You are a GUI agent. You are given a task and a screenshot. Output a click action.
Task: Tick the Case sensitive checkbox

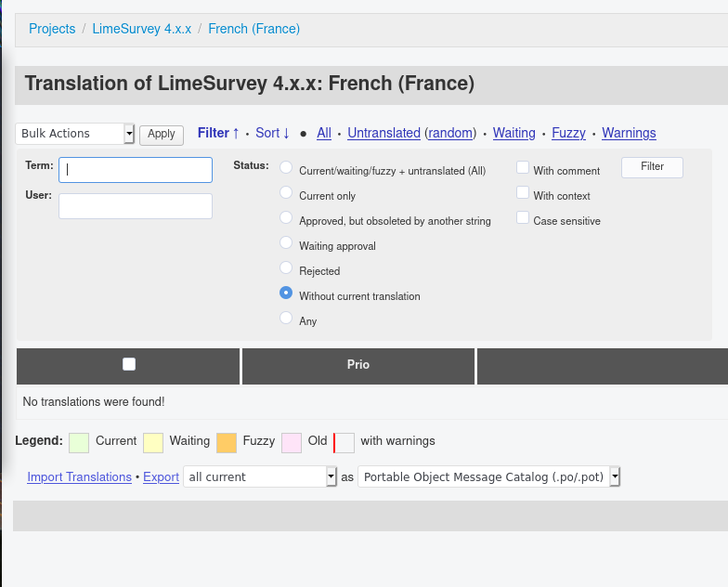click(523, 218)
